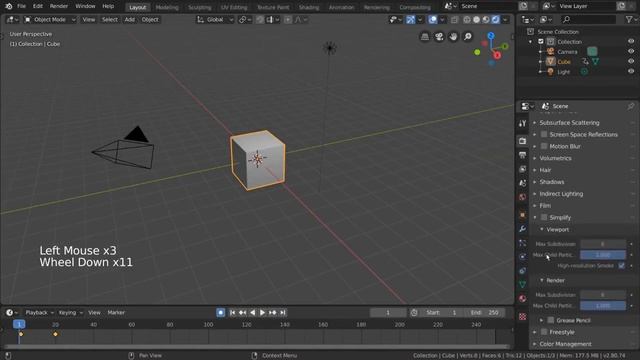Hide the Camera with its eye icon

click(631, 51)
